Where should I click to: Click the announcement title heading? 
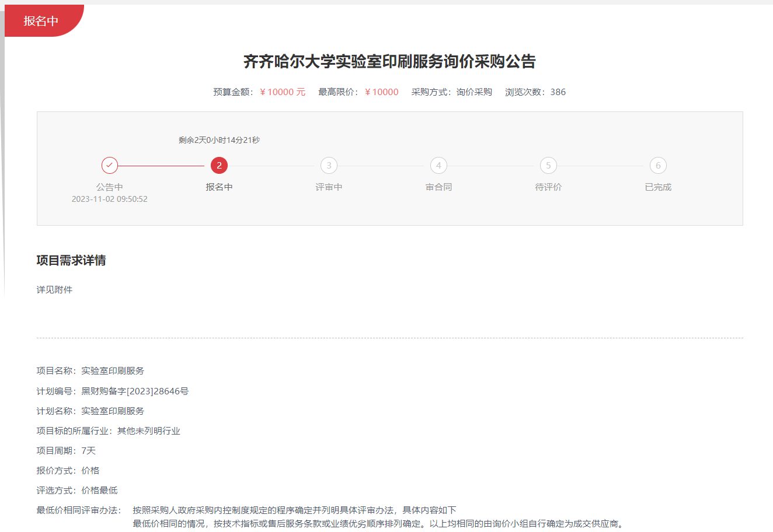tap(389, 62)
